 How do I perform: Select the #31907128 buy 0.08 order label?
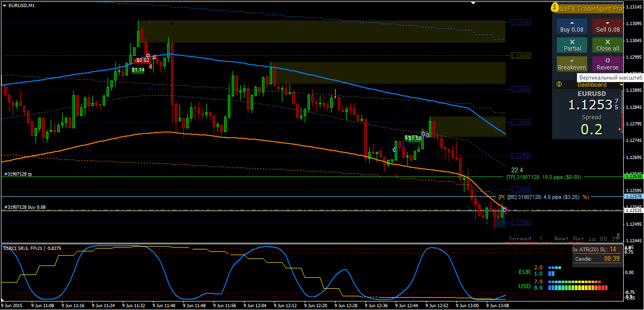point(25,207)
